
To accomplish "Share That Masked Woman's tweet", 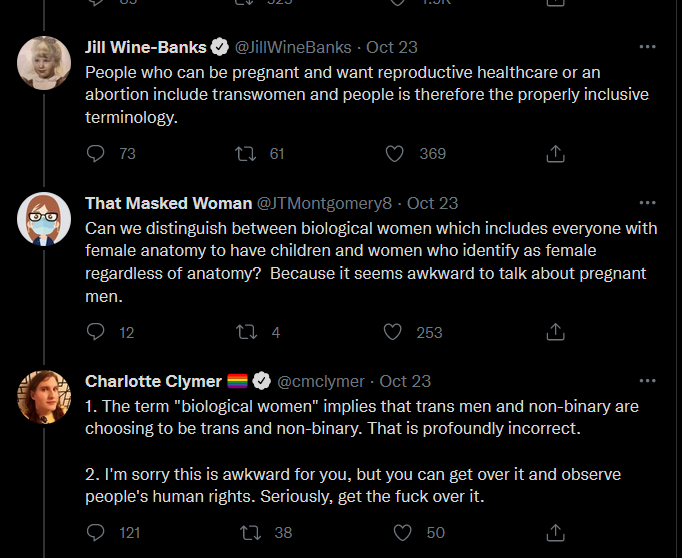I will [x=556, y=332].
